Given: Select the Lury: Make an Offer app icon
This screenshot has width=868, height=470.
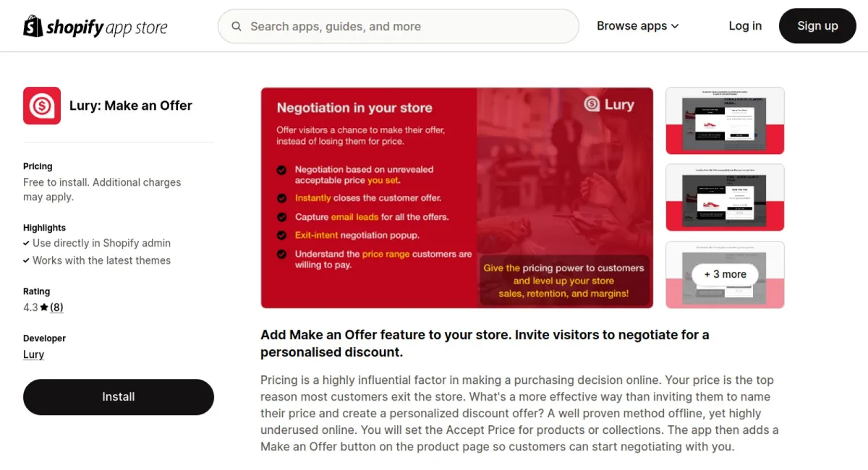Looking at the screenshot, I should [x=42, y=106].
